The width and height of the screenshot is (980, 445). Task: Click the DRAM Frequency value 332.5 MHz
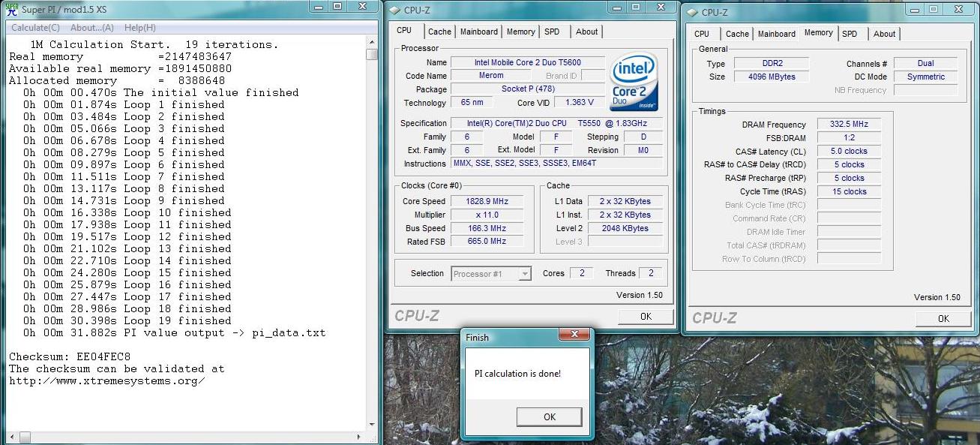click(x=849, y=125)
